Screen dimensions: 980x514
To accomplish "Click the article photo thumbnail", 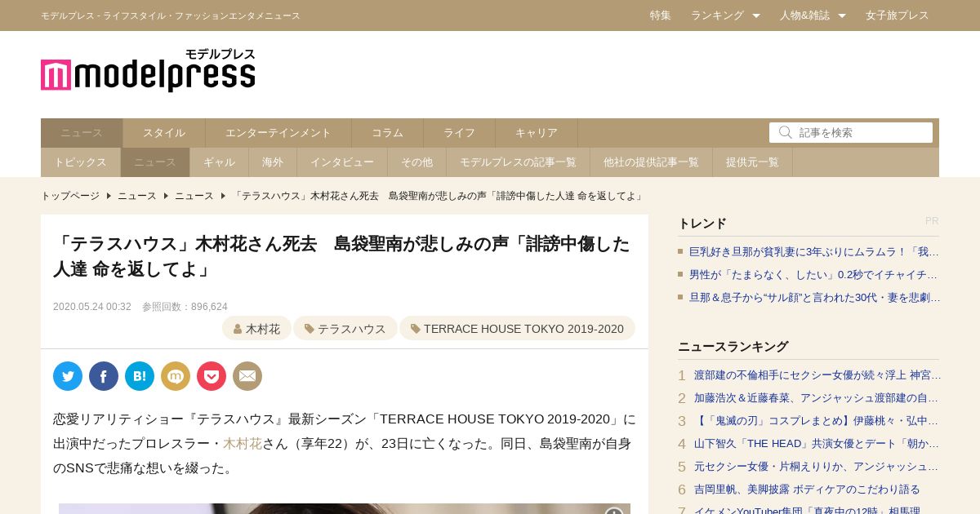I will tap(345, 509).
